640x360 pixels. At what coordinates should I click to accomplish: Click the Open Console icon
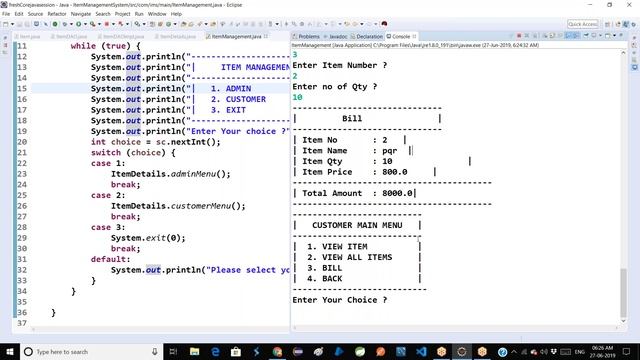[x=608, y=36]
